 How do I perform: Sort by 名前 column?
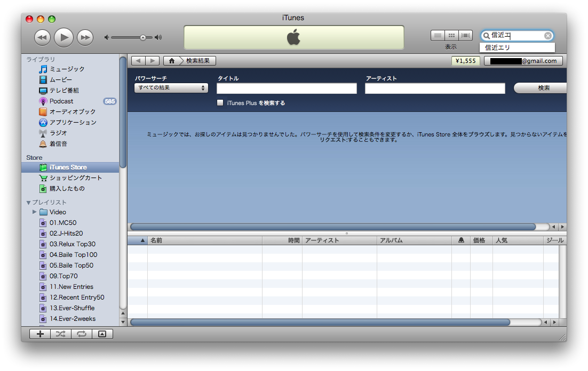(x=205, y=240)
